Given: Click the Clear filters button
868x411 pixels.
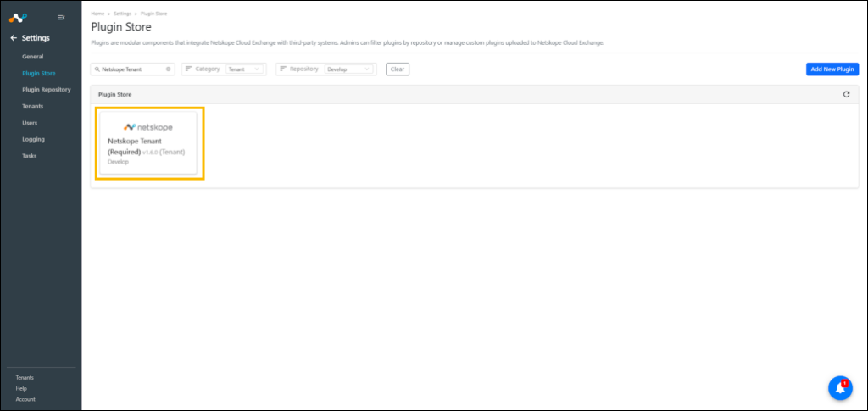Looking at the screenshot, I should tap(398, 69).
